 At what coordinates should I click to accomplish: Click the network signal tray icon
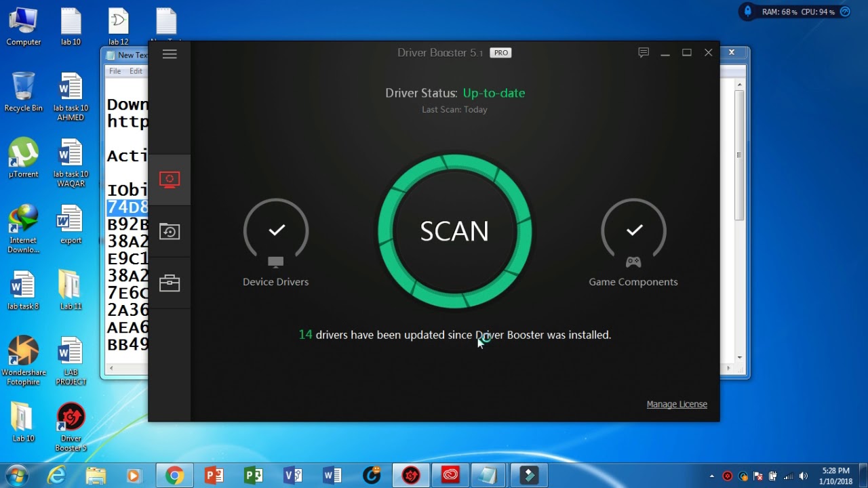tap(789, 476)
